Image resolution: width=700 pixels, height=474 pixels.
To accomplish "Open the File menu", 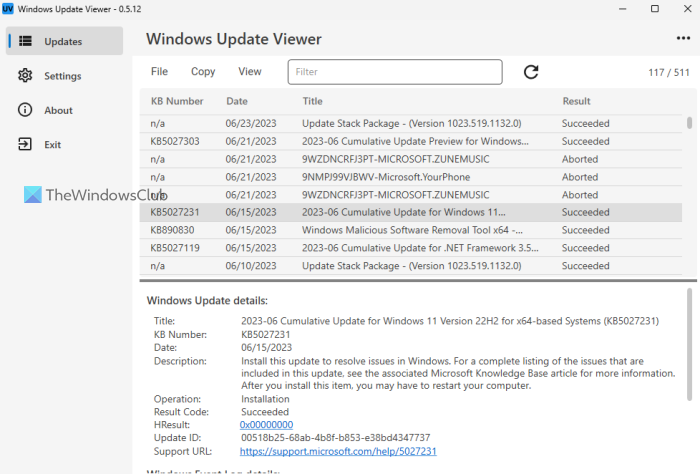I will (159, 71).
